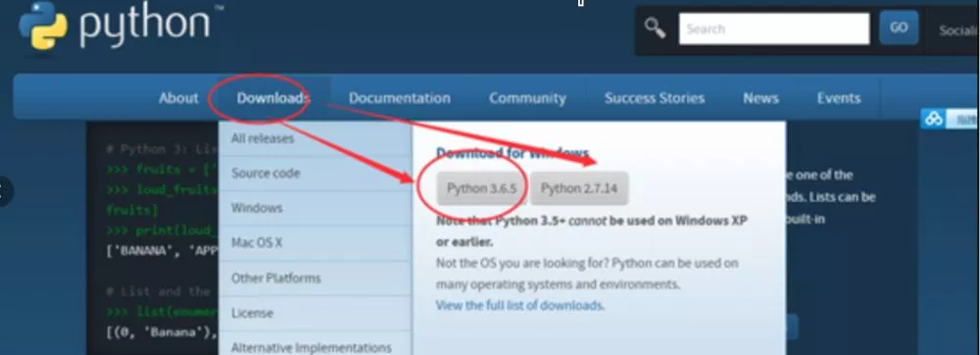Open the Community menu
The width and height of the screenshot is (980, 355).
pos(527,98)
